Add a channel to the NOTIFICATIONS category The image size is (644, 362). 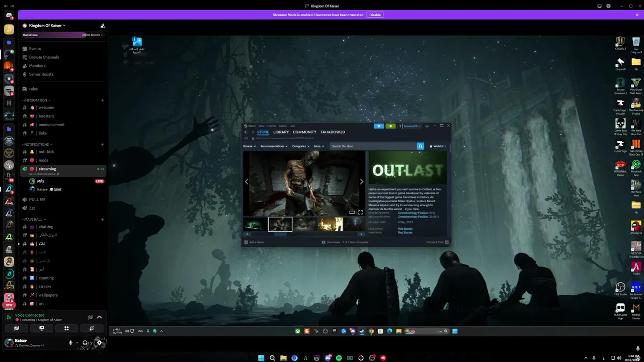pyautogui.click(x=102, y=145)
